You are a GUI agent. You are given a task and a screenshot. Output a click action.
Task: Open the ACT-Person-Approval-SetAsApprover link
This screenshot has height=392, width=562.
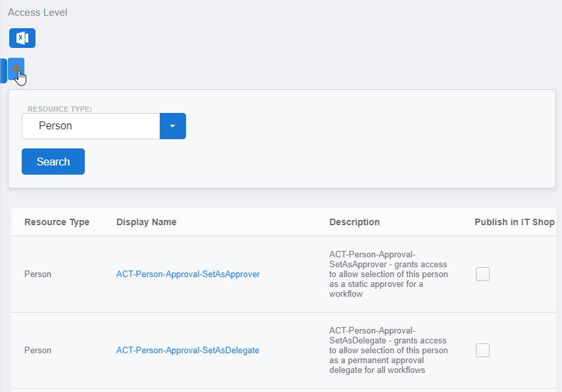(x=187, y=274)
